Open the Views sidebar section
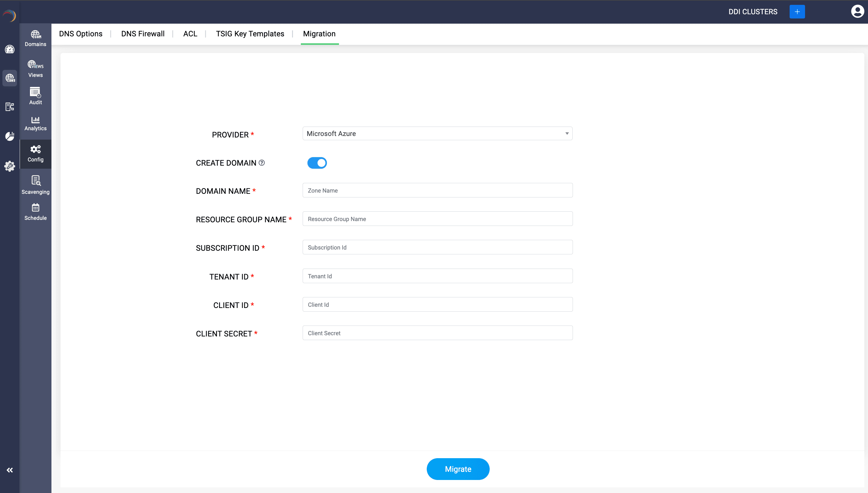Screen dimensions: 868x493 coord(35,69)
